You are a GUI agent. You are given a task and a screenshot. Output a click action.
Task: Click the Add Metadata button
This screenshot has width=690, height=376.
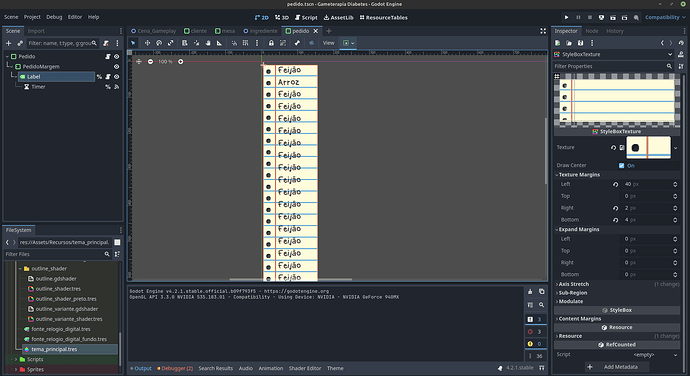coord(616,367)
